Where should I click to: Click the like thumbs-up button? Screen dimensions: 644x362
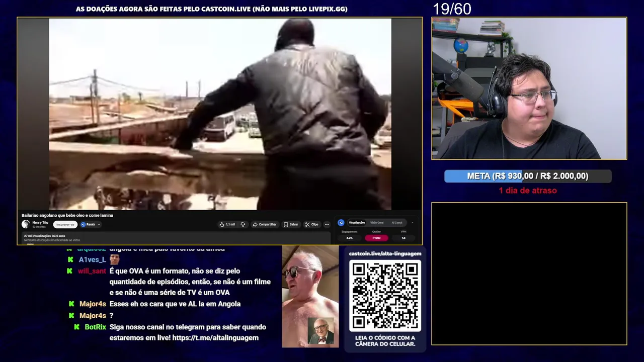click(x=227, y=224)
